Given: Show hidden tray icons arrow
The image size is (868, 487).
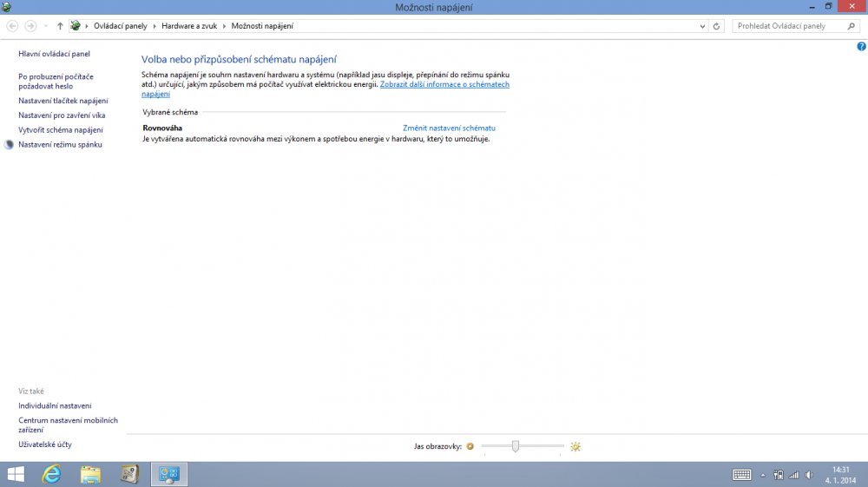Looking at the screenshot, I should tap(763, 475).
